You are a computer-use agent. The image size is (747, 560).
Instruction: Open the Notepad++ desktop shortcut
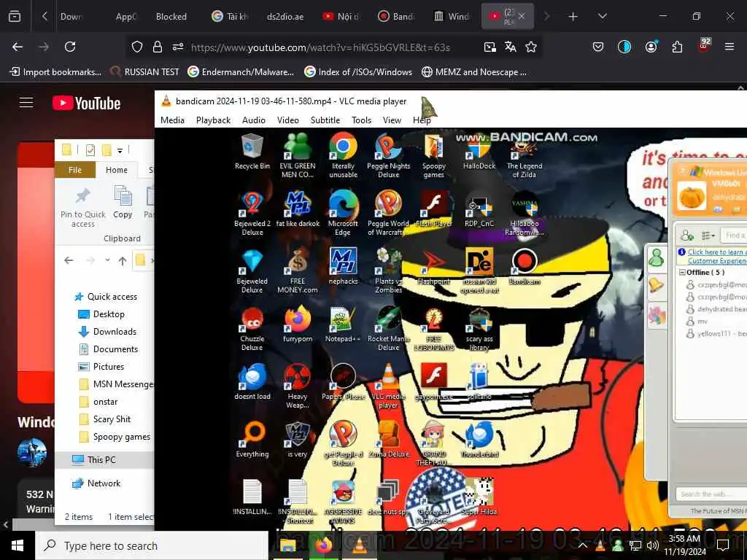pos(343,324)
